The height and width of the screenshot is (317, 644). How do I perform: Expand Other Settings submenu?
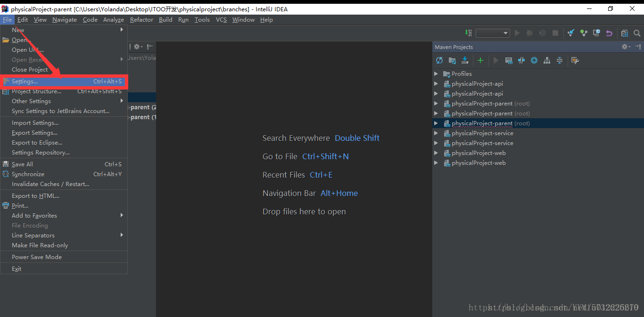pos(64,101)
